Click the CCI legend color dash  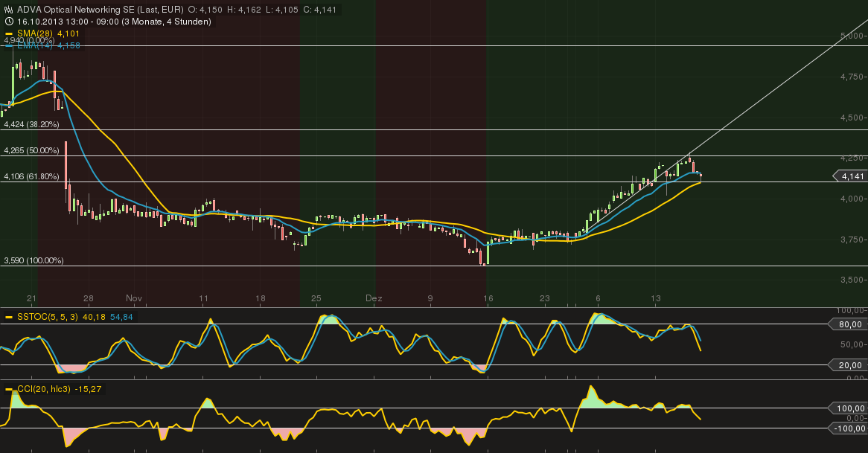10,388
